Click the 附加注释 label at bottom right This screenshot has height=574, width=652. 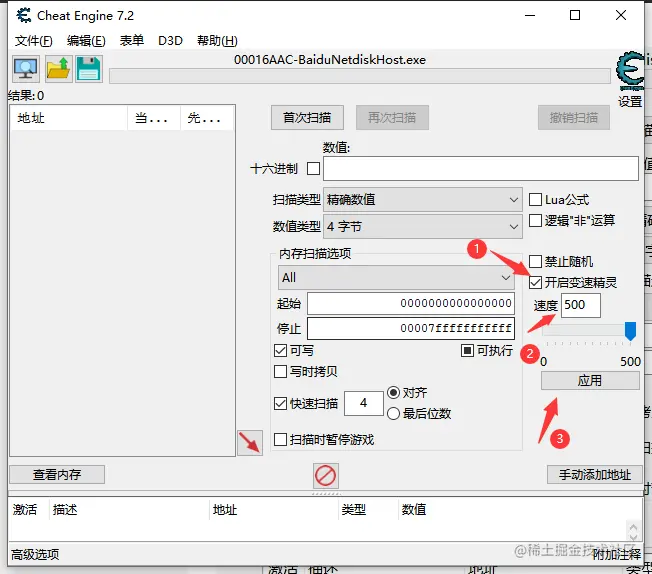pos(617,554)
